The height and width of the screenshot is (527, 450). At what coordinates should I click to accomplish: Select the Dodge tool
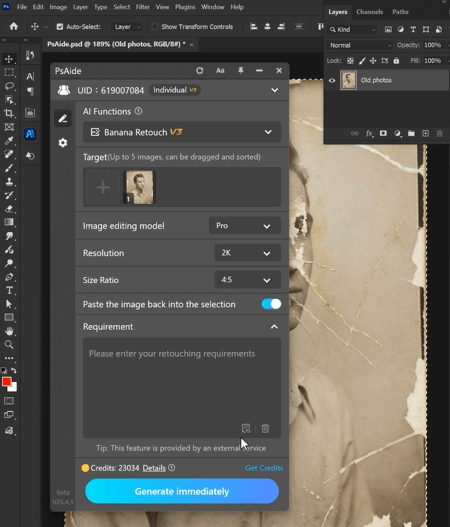click(9, 263)
